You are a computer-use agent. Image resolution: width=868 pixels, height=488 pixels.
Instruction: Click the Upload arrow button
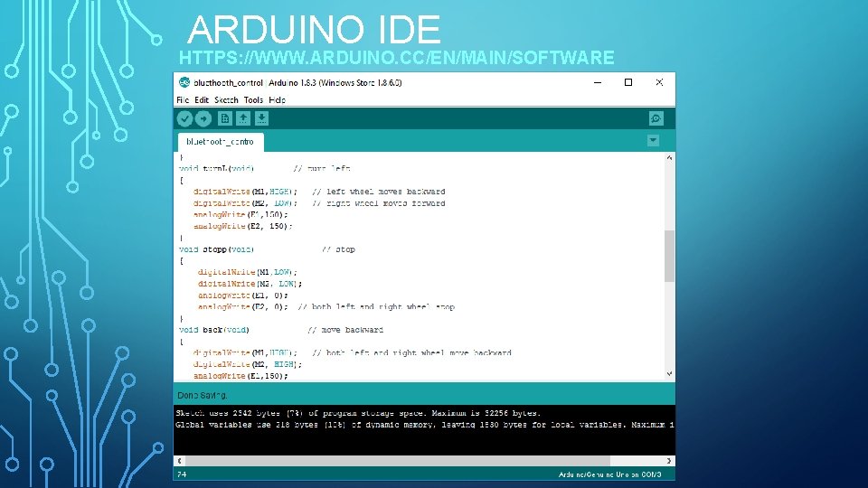point(203,118)
